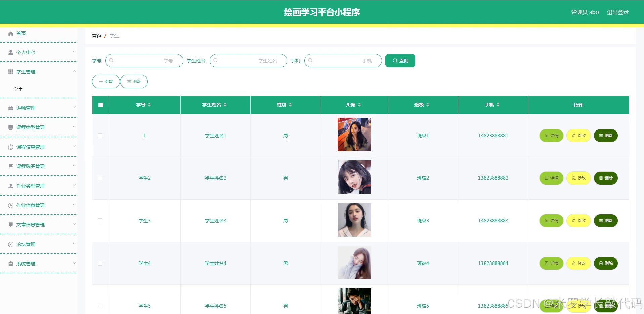Click the sort arrows on 头像 column
This screenshot has height=314, width=644.
(x=359, y=105)
